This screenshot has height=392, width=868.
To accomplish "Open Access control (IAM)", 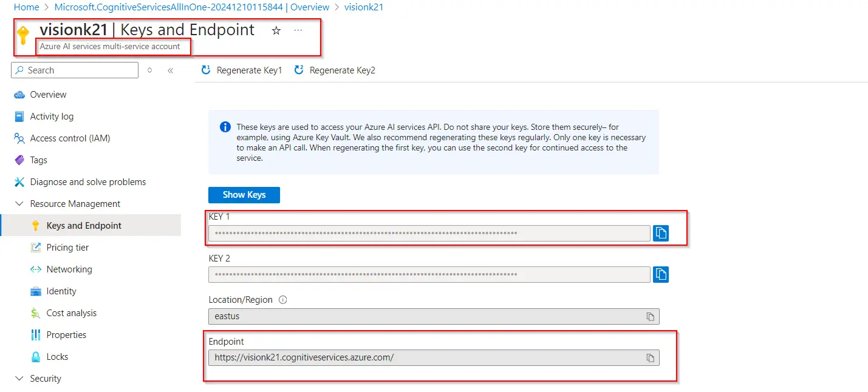I will tap(70, 138).
